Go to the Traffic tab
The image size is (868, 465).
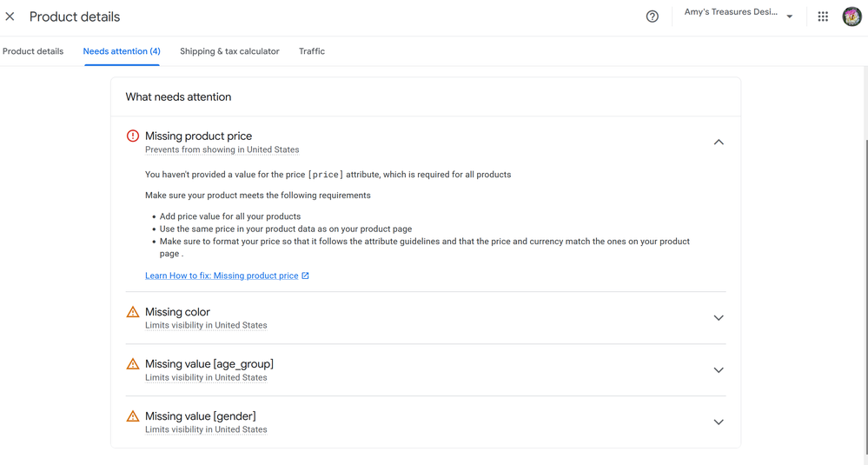point(312,51)
